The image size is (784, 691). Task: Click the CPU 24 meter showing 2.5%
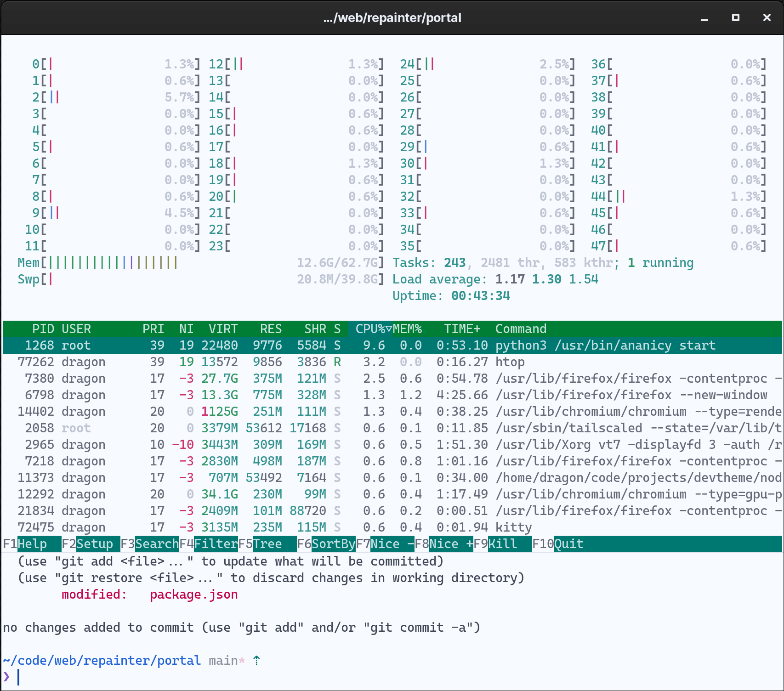pyautogui.click(x=488, y=64)
